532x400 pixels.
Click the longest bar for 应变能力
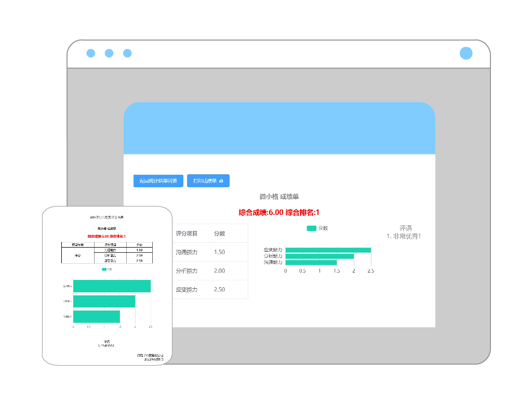(327, 250)
